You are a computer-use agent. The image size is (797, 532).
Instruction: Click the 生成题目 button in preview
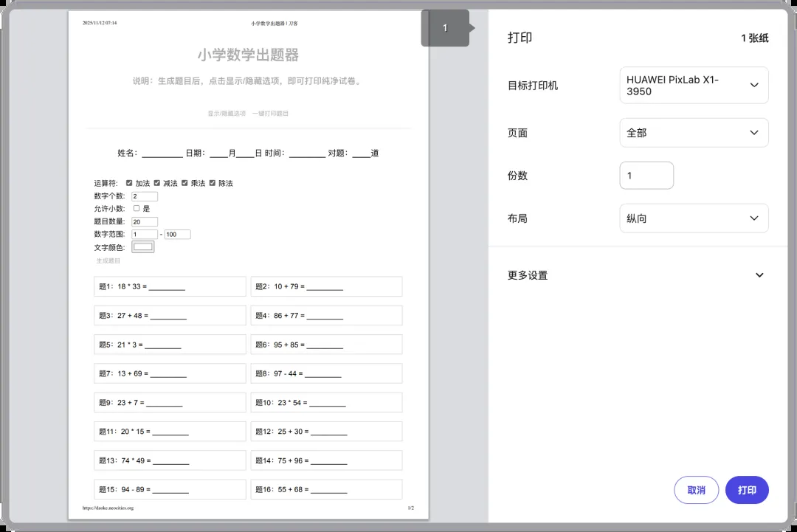tap(108, 260)
